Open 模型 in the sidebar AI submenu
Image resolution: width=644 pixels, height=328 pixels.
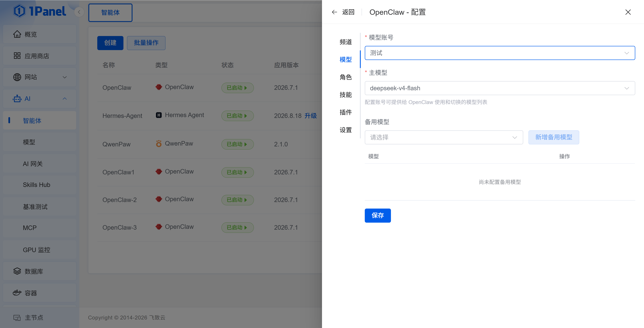tap(40, 142)
